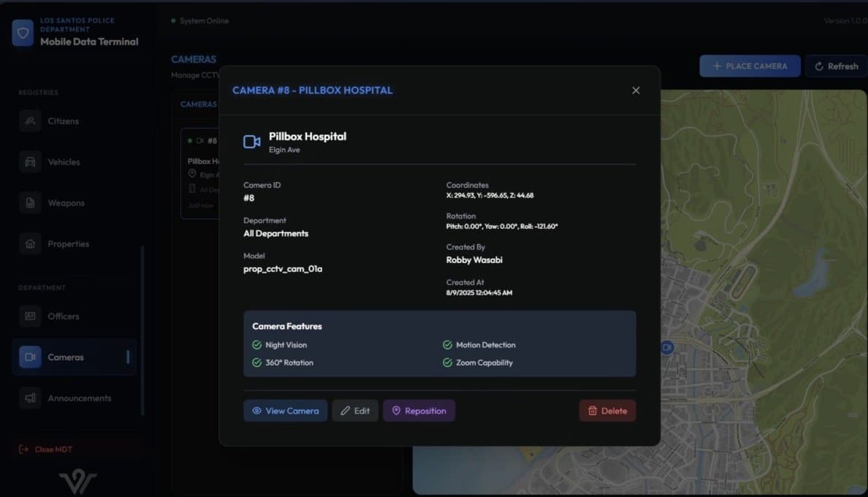Open the Vehicles registry icon

[x=30, y=162]
